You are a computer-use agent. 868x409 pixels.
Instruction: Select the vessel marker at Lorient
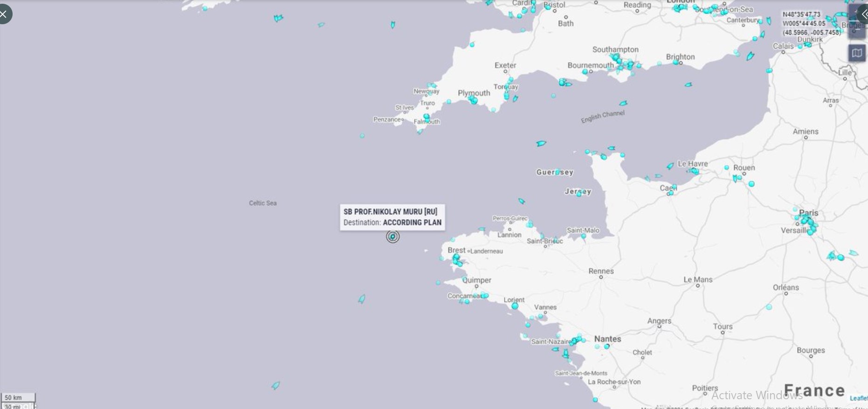(515, 306)
